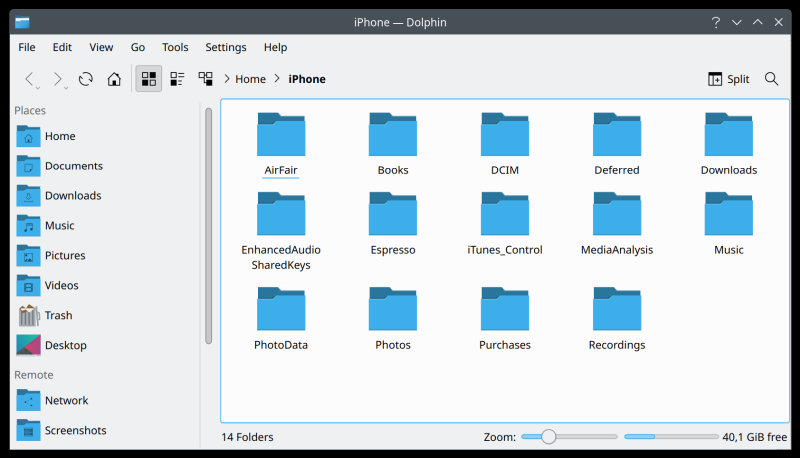Image resolution: width=800 pixels, height=458 pixels.
Task: Expand breadcrumb chevron before Home
Action: click(228, 79)
